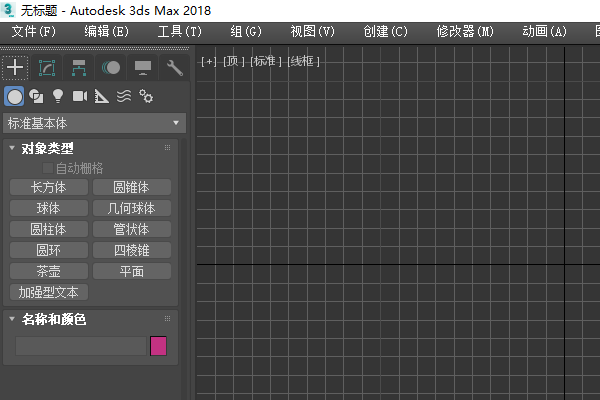Open the Utilities wrench panel

click(x=174, y=68)
